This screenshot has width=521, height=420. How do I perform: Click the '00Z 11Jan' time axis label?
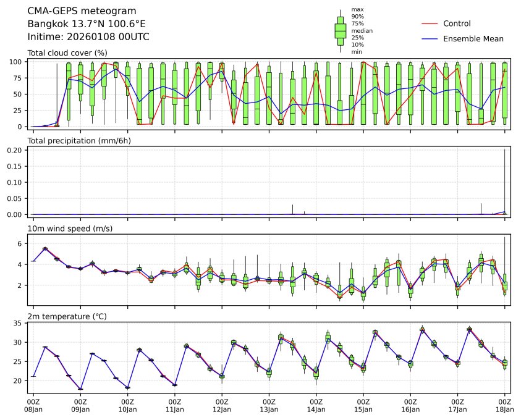(175, 405)
